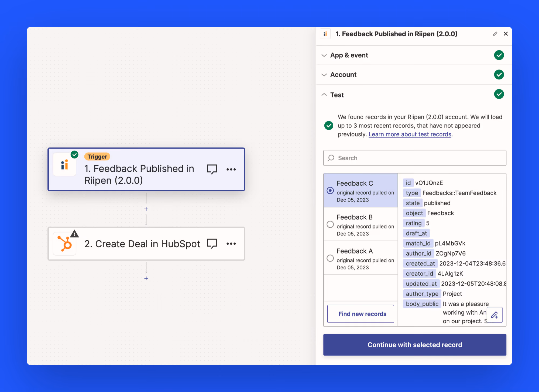The width and height of the screenshot is (539, 392).
Task: Add a step after Create Deal in HubSpot
Action: [146, 278]
